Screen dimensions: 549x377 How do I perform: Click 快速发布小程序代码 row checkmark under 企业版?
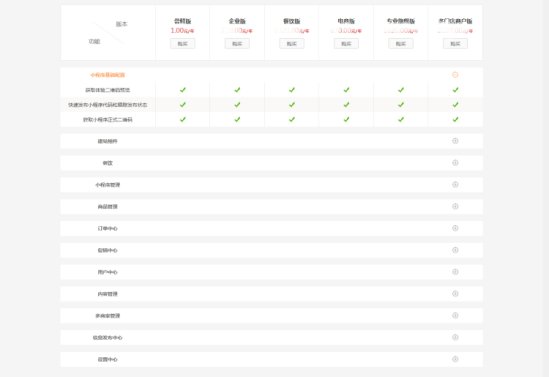237,105
